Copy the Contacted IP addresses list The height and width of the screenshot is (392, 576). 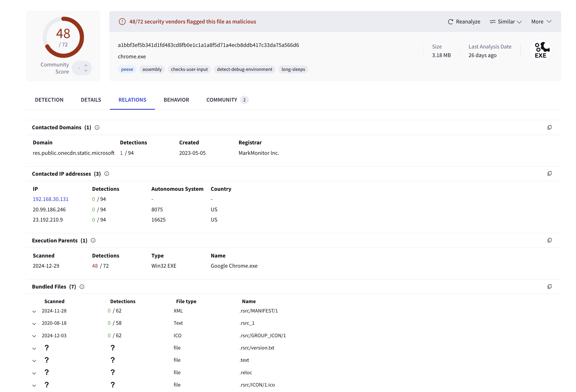point(549,174)
